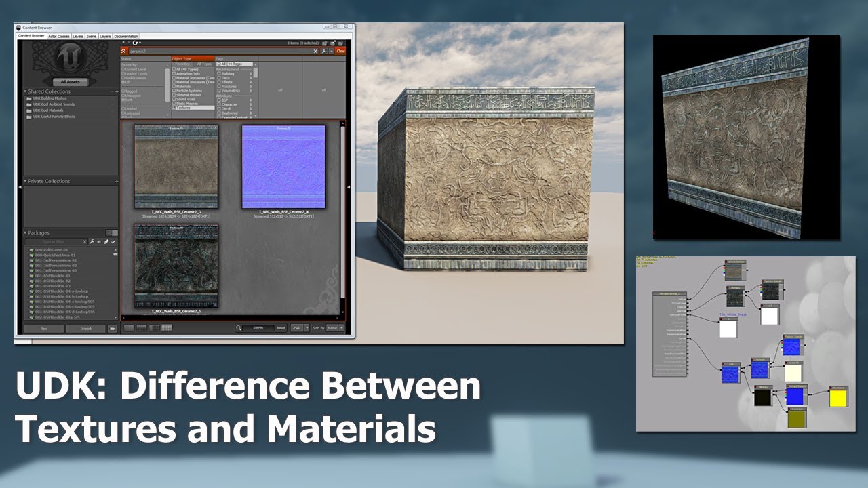The image size is (868, 488).
Task: Click the yellow node in material editor
Action: [x=838, y=396]
